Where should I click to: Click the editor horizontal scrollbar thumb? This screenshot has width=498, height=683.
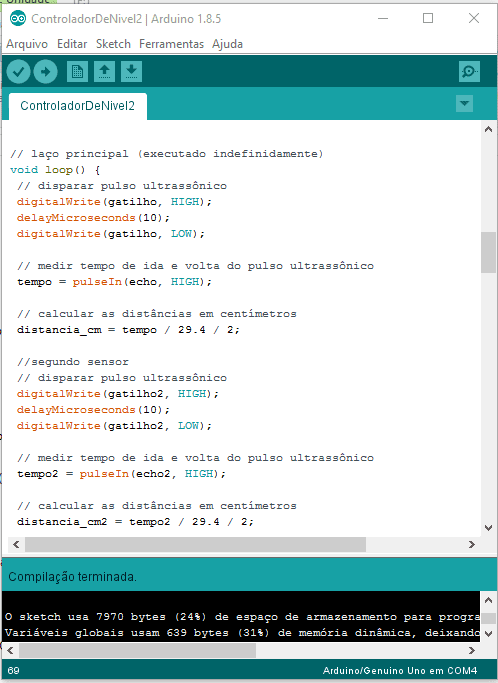195,544
